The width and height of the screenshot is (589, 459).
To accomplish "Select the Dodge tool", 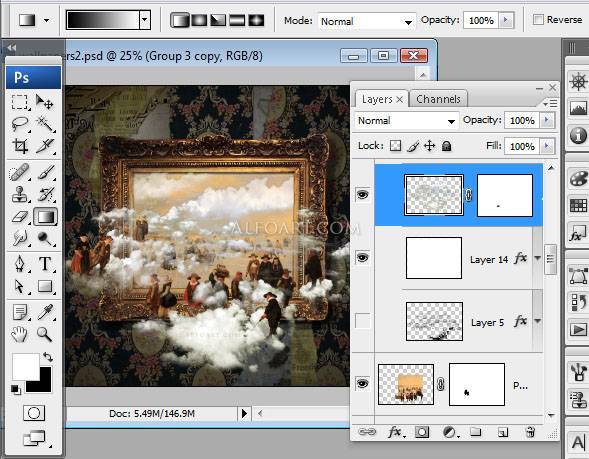I will (x=45, y=239).
